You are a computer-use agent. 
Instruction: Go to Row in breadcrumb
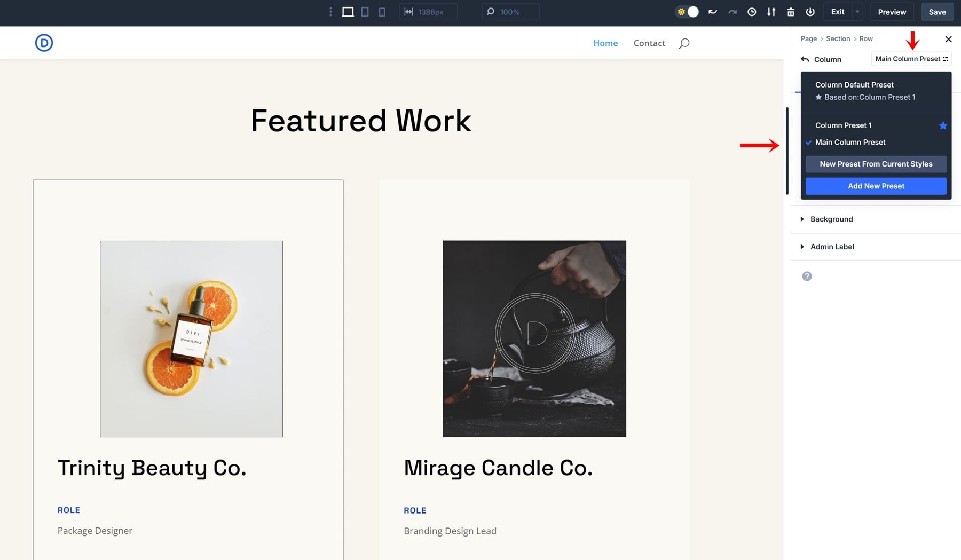pyautogui.click(x=866, y=38)
